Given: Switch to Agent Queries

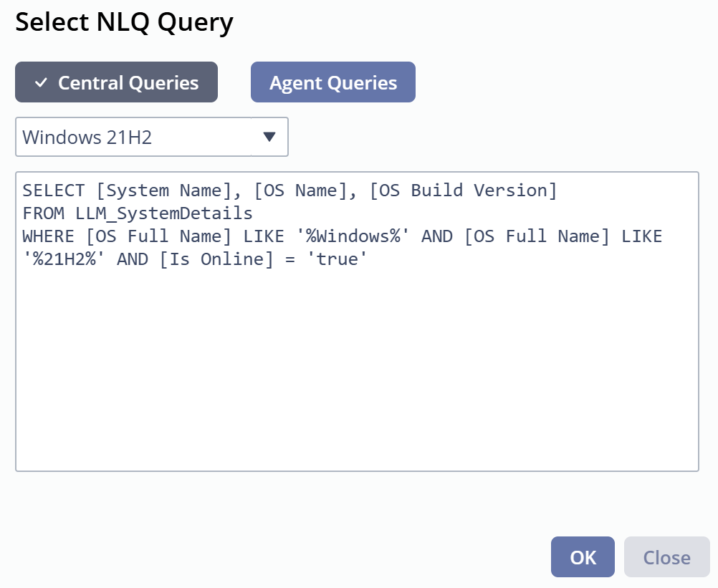Looking at the screenshot, I should pos(332,82).
